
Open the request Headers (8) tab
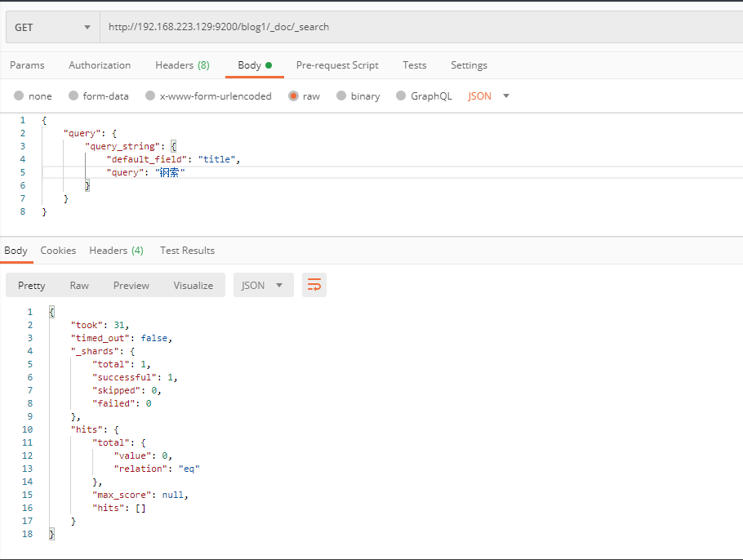[x=182, y=65]
